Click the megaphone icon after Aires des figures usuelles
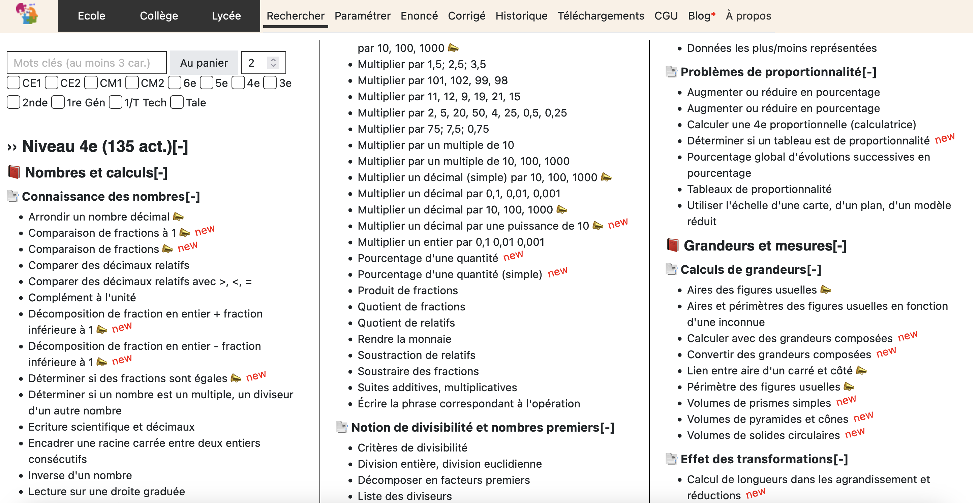Image resolution: width=980 pixels, height=503 pixels. (x=826, y=290)
